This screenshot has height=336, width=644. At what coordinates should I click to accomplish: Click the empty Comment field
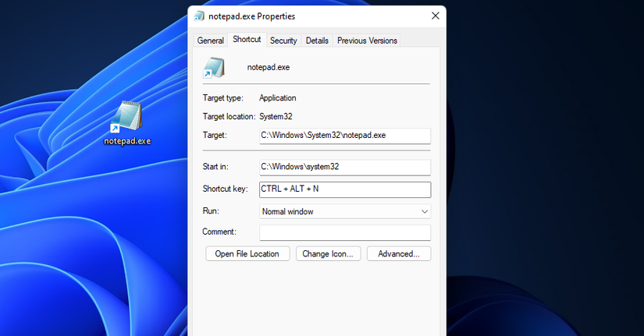coord(345,232)
